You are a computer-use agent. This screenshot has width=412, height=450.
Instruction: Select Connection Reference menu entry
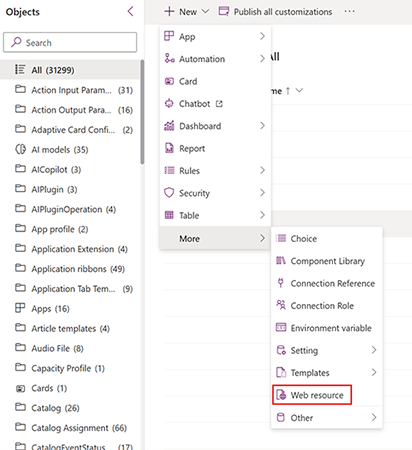[327, 283]
